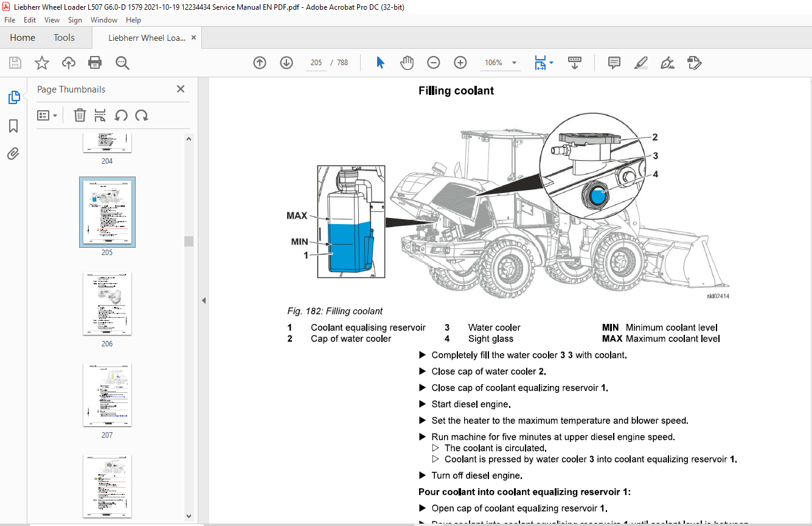The width and height of the screenshot is (812, 526).
Task: Zoom in using the plus circle
Action: coord(460,63)
